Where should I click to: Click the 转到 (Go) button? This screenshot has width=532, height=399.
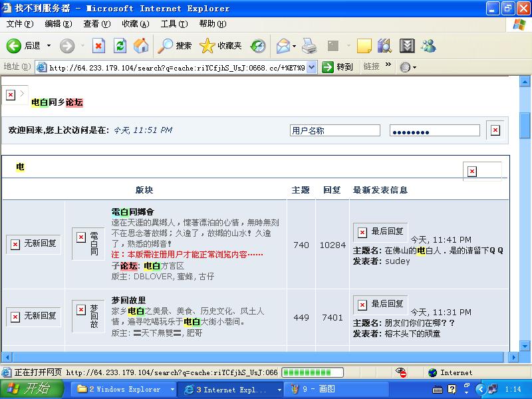point(338,67)
